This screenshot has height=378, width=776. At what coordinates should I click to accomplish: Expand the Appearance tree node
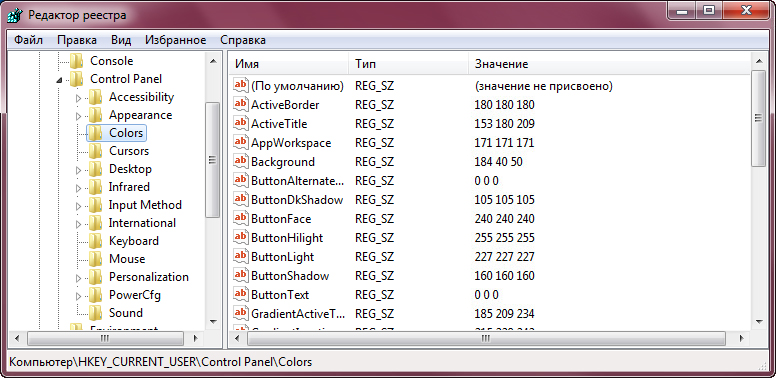point(78,116)
